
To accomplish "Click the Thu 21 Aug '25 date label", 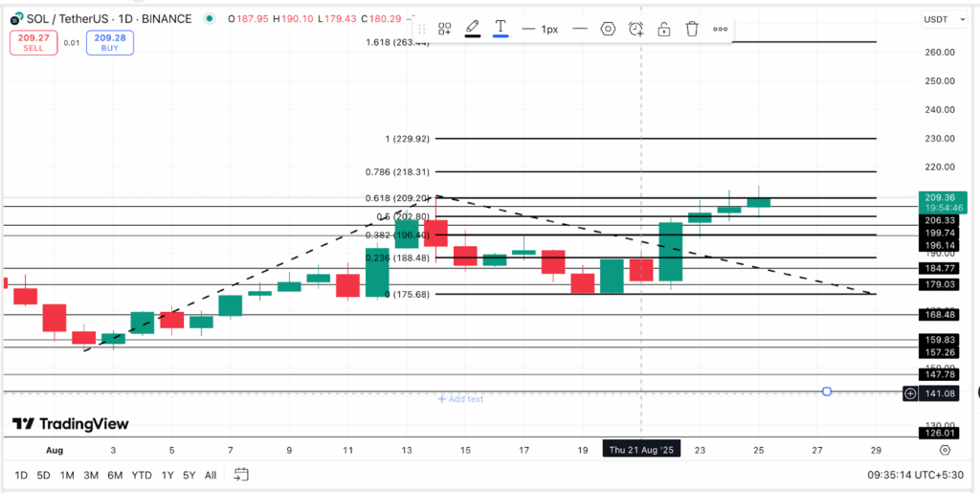I will coord(641,450).
